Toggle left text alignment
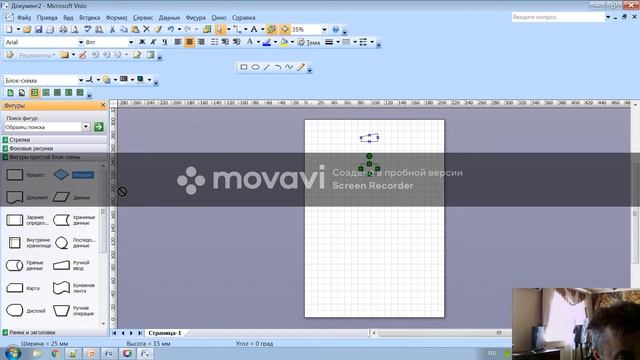 [x=178, y=42]
